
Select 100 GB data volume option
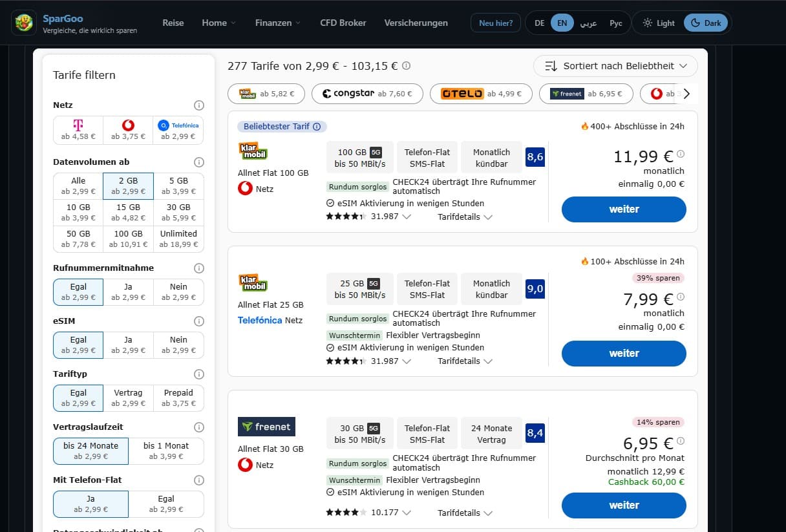(128, 239)
